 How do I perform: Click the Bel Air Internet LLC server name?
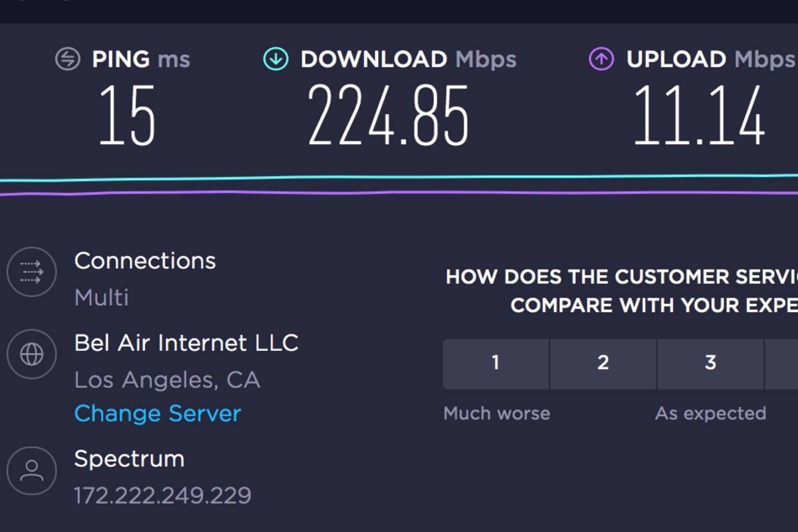186,343
